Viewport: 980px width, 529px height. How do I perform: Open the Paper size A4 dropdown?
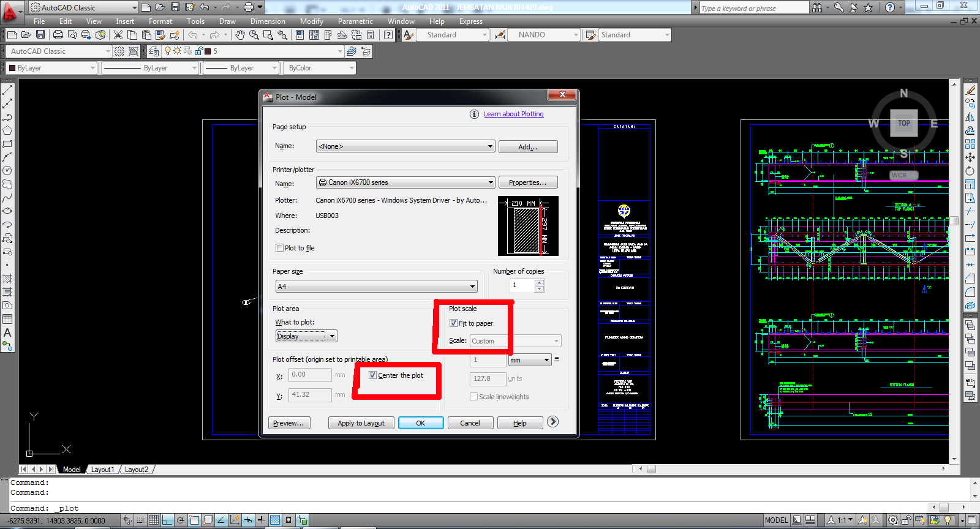pos(376,287)
